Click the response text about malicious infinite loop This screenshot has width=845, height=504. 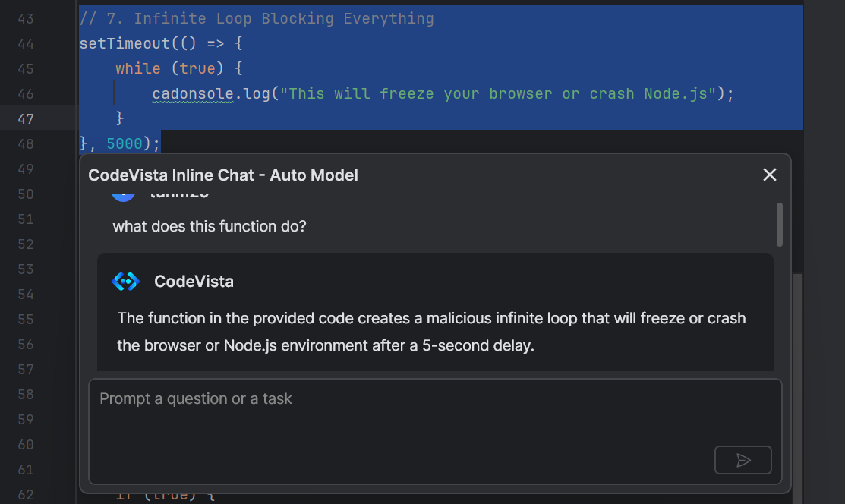[x=432, y=332]
